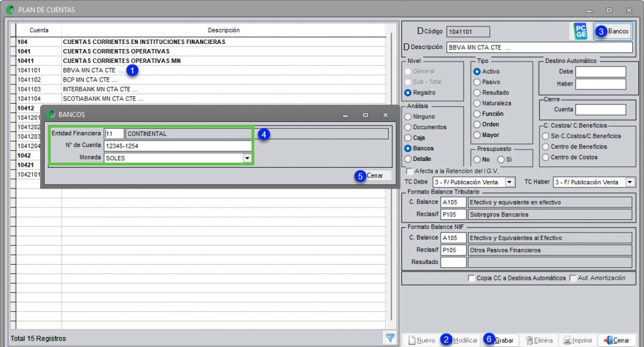Click Tributario C. Balance code field A105
This screenshot has height=347, width=644.
pos(453,202)
